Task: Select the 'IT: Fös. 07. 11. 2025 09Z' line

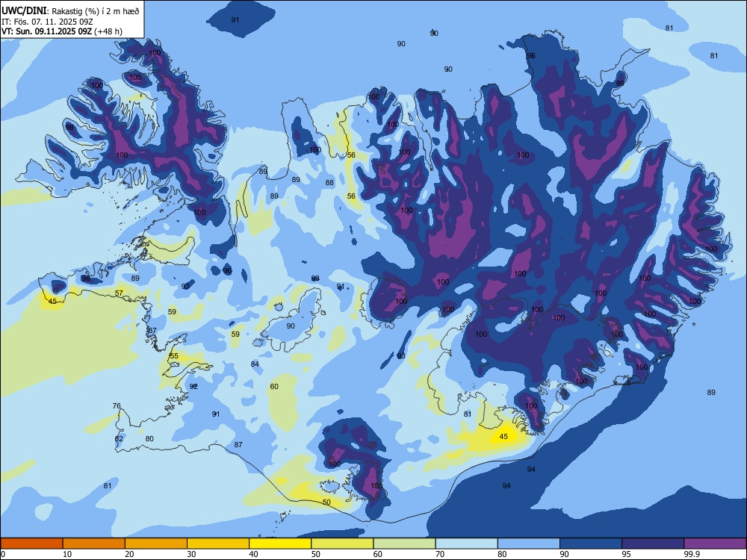Action: point(47,22)
